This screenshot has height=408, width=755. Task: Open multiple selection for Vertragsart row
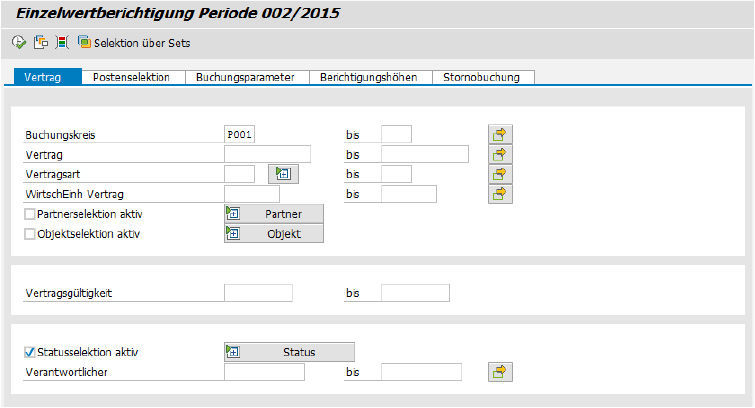[499, 174]
